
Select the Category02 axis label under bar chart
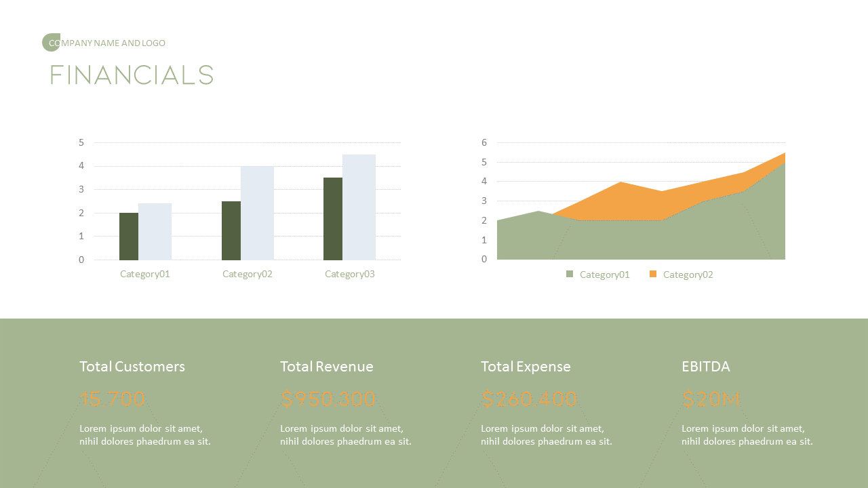point(247,274)
